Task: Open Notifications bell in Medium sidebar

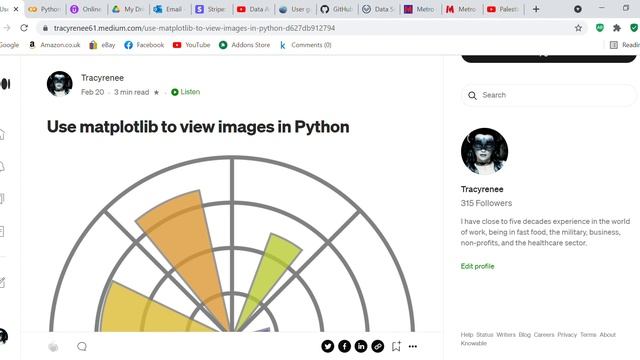Action: [x=2, y=167]
